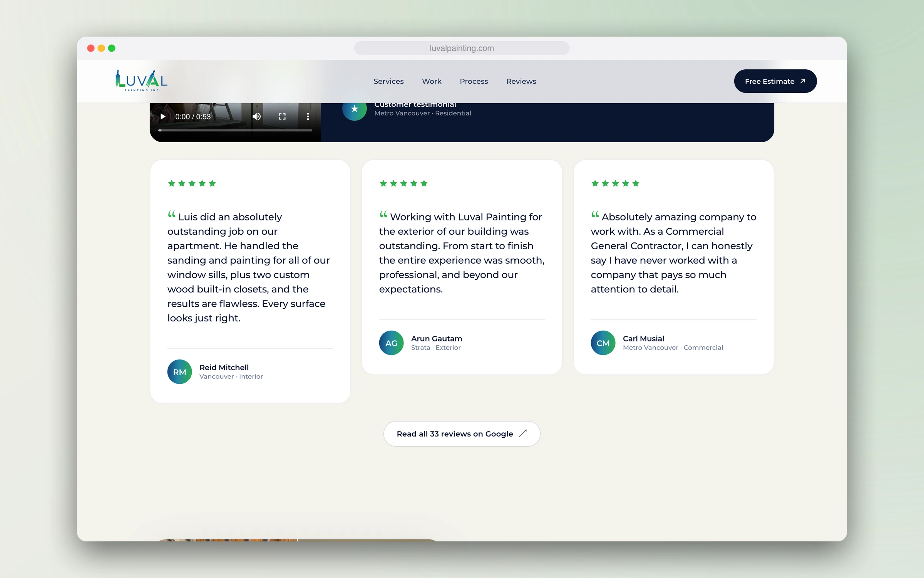Image resolution: width=924 pixels, height=578 pixels.
Task: Click the video progress bar
Action: point(235,130)
